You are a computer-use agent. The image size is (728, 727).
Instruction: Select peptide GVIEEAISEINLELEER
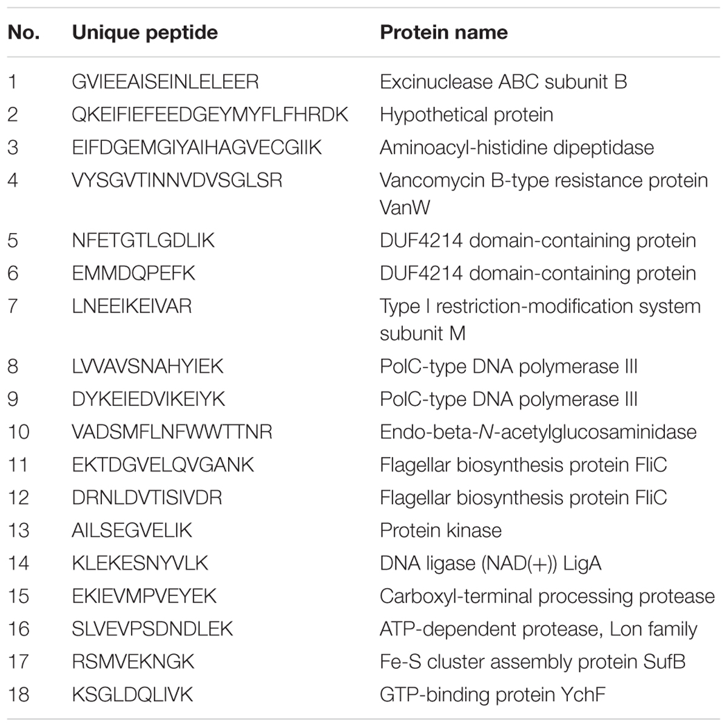point(165,82)
